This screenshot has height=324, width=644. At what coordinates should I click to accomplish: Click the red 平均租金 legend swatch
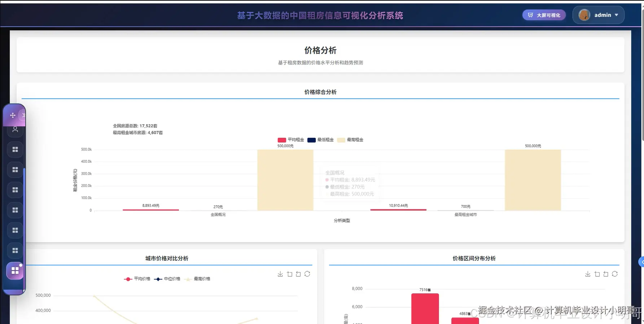pyautogui.click(x=282, y=140)
